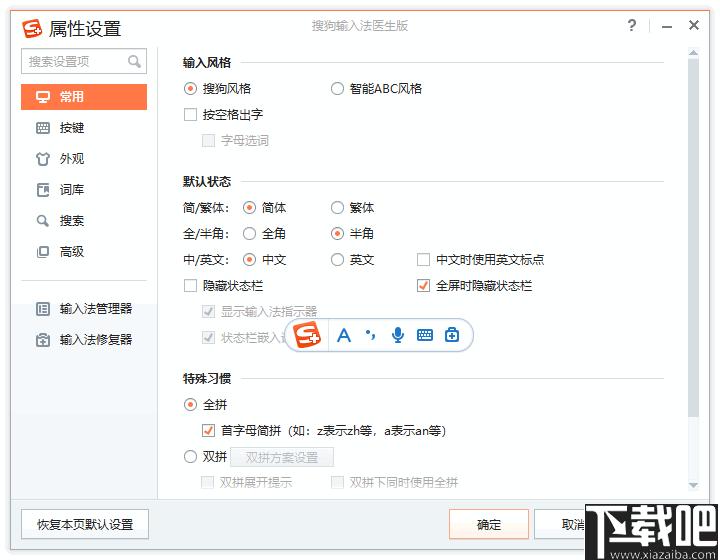Open the 高级 advanced tab
This screenshot has width=720, height=560.
pyautogui.click(x=84, y=252)
